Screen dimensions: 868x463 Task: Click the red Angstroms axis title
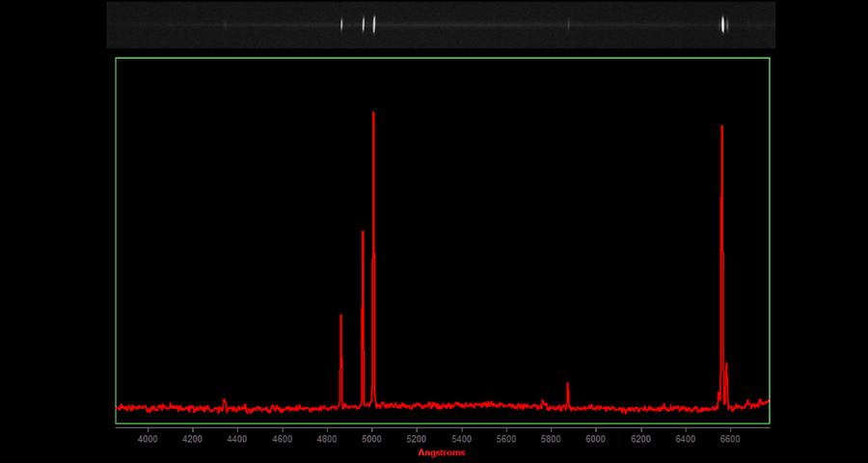point(442,452)
